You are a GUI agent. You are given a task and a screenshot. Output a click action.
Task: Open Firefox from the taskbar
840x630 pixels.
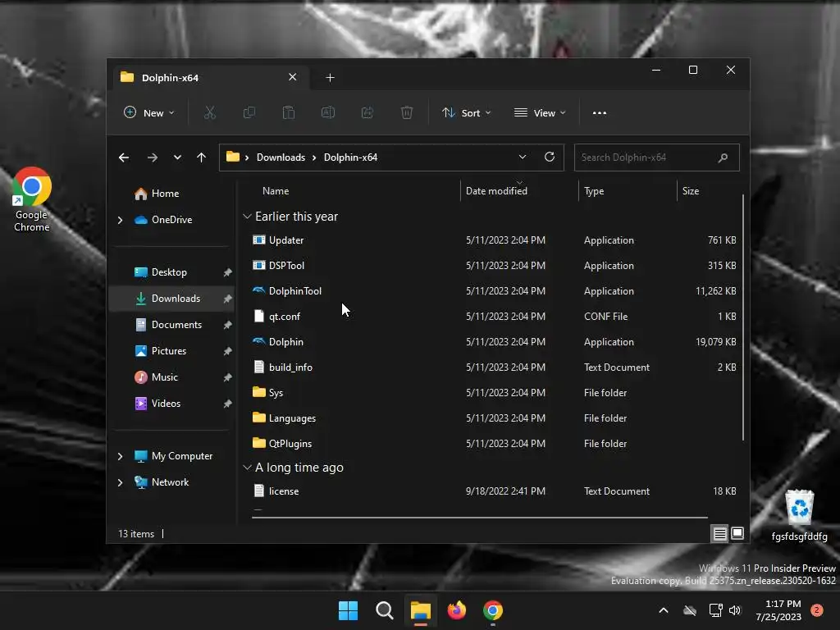(x=456, y=610)
